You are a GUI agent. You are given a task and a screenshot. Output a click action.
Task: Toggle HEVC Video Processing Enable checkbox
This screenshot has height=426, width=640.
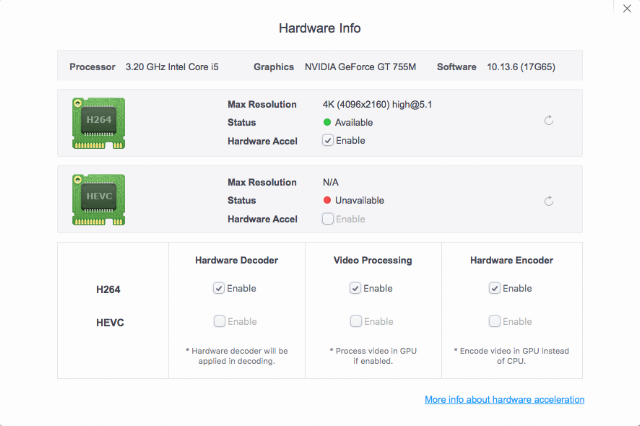(x=356, y=321)
